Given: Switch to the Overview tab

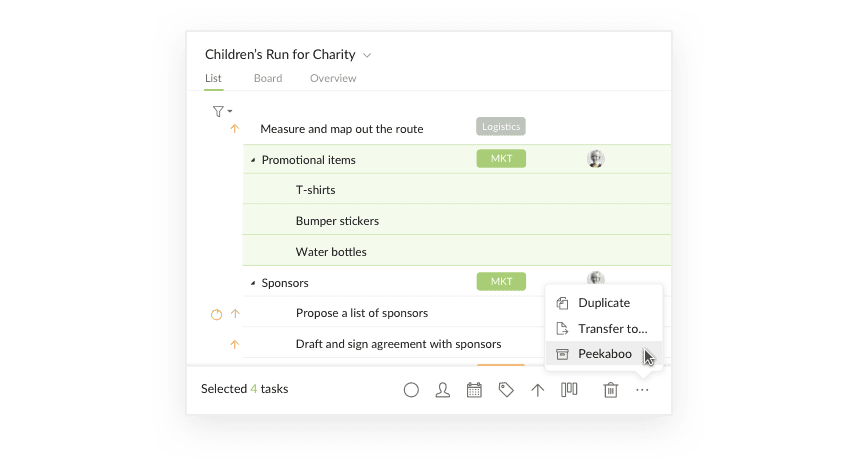Looking at the screenshot, I should point(333,78).
